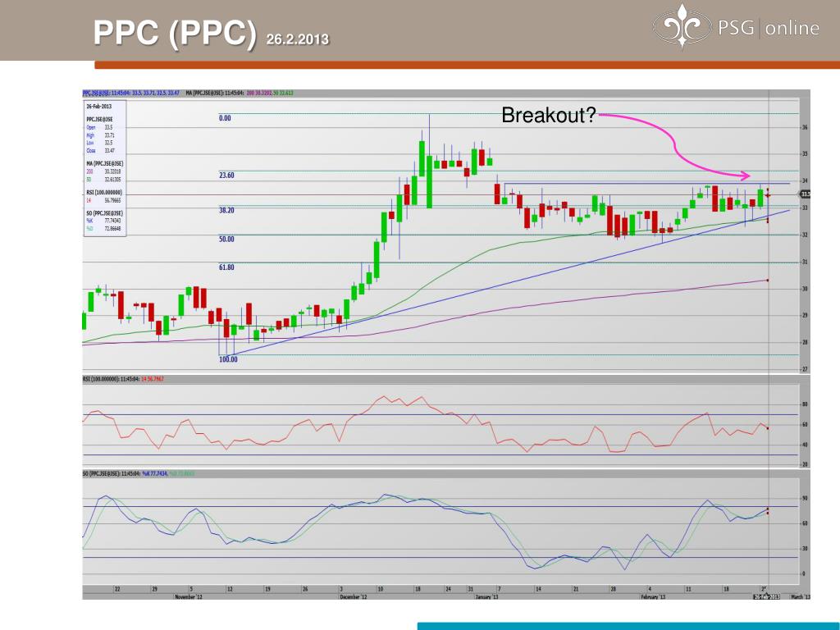Viewport: 840px width, 630px height.
Task: Click the 31 price axis label
Action: (805, 262)
